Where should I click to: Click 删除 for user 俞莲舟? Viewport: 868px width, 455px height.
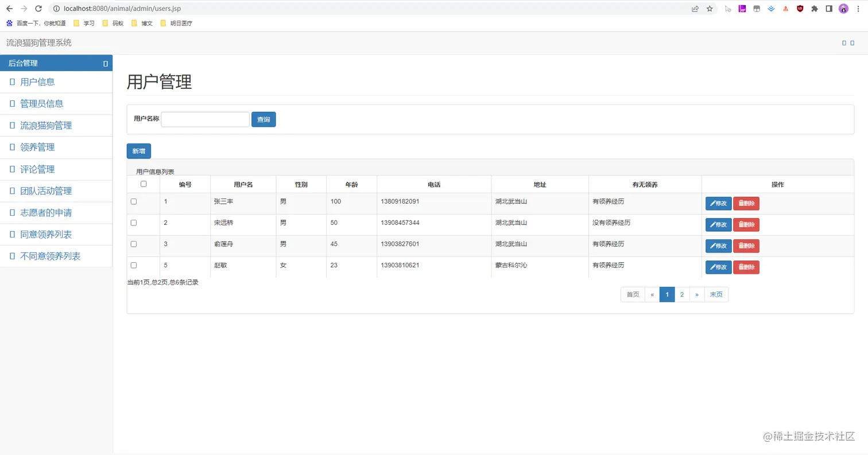pos(746,246)
